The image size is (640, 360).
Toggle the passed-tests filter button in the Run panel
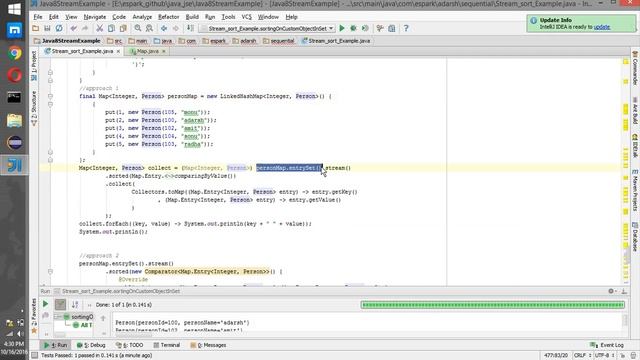[60, 304]
